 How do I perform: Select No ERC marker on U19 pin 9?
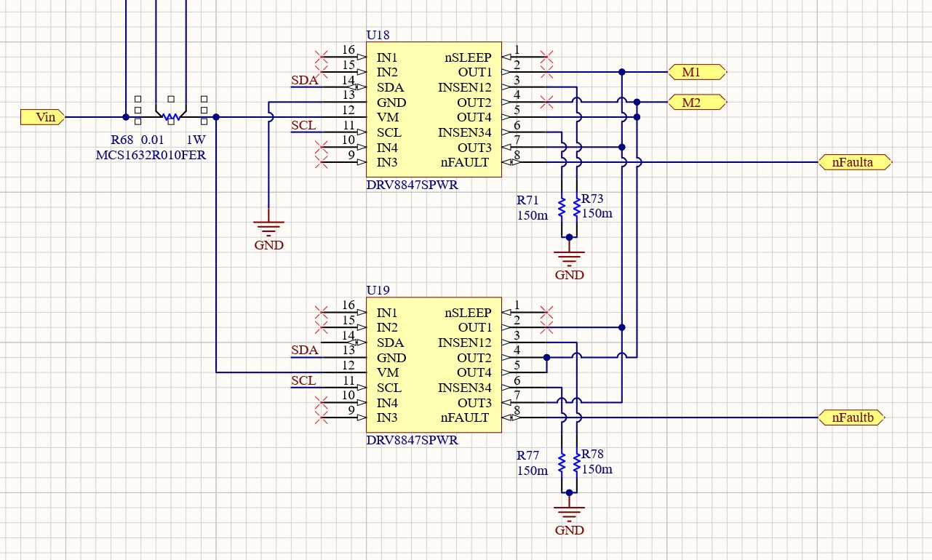[x=319, y=417]
